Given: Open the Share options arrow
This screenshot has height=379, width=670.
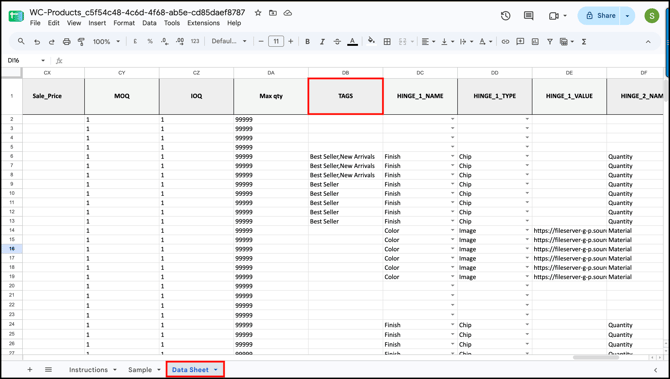Looking at the screenshot, I should [627, 16].
